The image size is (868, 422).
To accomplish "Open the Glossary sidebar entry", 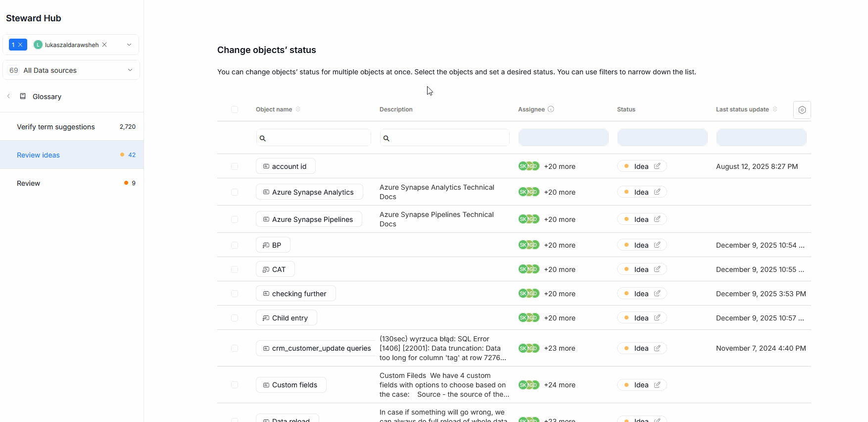I will tap(47, 97).
